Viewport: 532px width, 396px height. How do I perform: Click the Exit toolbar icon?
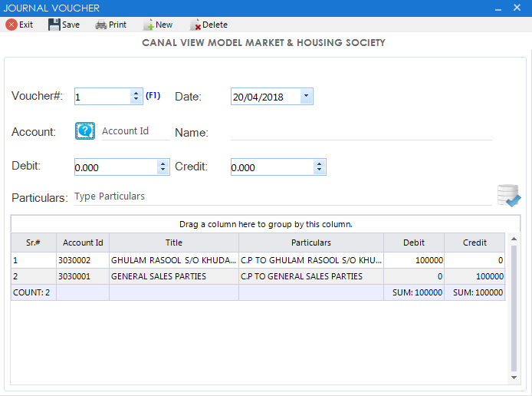pos(12,25)
